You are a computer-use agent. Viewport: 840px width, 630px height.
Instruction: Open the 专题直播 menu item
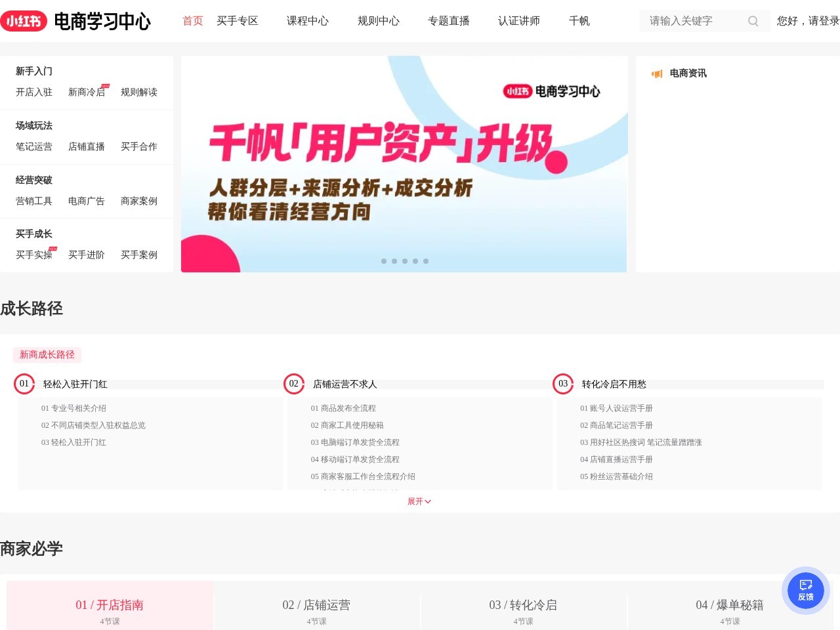coord(449,21)
